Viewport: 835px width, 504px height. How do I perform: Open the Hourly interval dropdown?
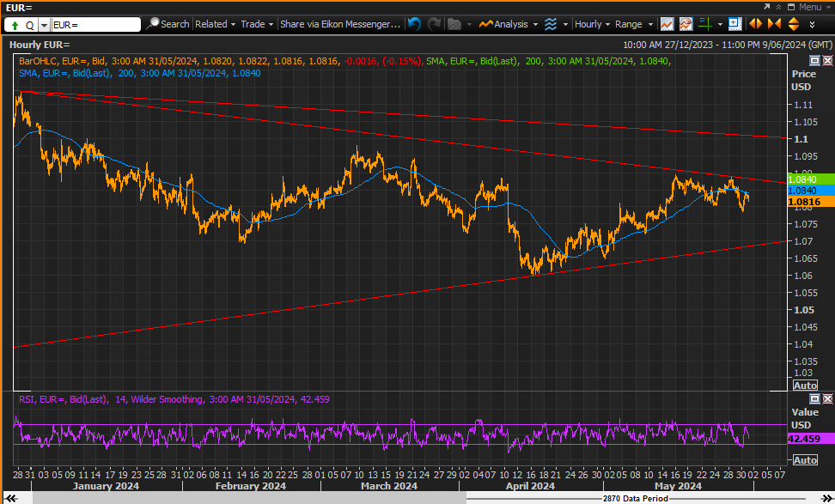pyautogui.click(x=592, y=24)
